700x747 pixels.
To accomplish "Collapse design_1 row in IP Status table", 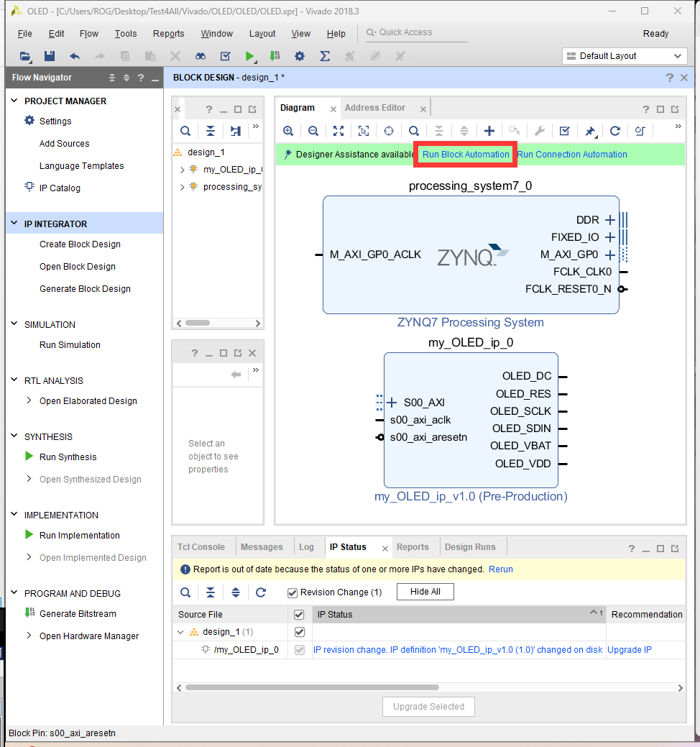I will (x=180, y=632).
